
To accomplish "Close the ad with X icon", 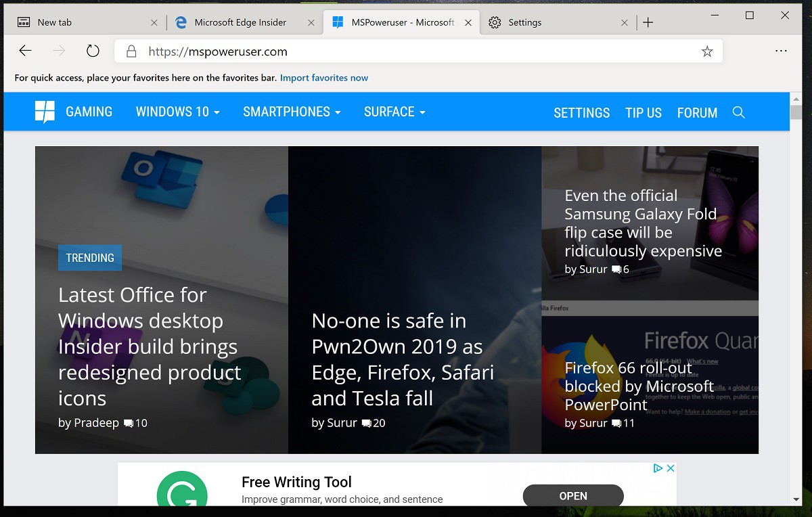I will 670,468.
